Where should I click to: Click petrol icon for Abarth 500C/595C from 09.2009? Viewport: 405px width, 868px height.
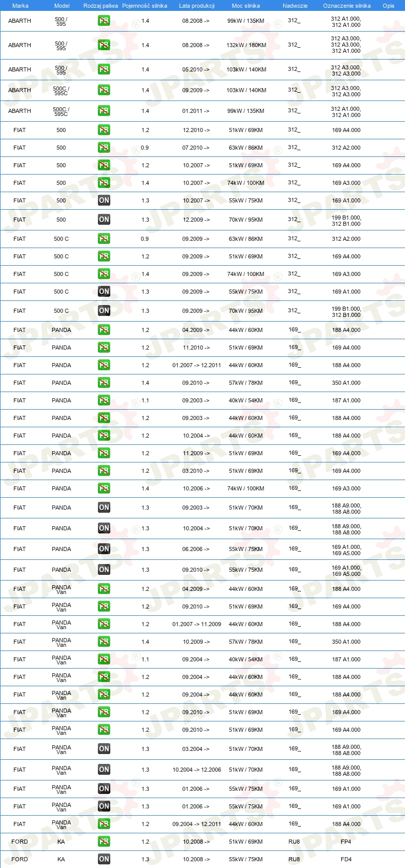pyautogui.click(x=104, y=90)
